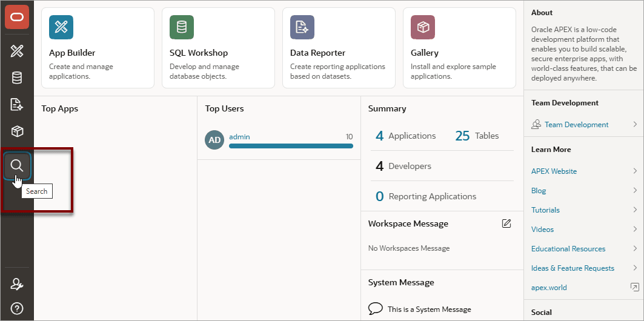Click the chevron next to Videos
This screenshot has height=321, width=644.
point(635,229)
